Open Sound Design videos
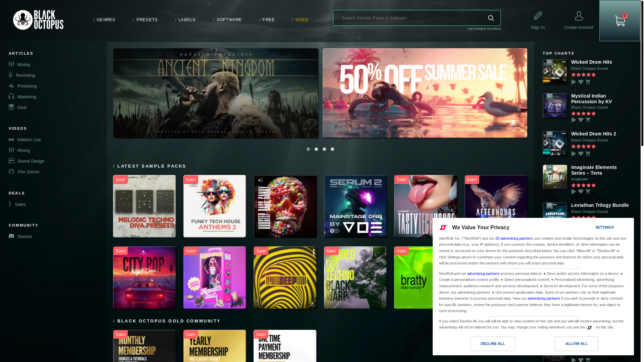This screenshot has height=362, width=644. coord(26,161)
